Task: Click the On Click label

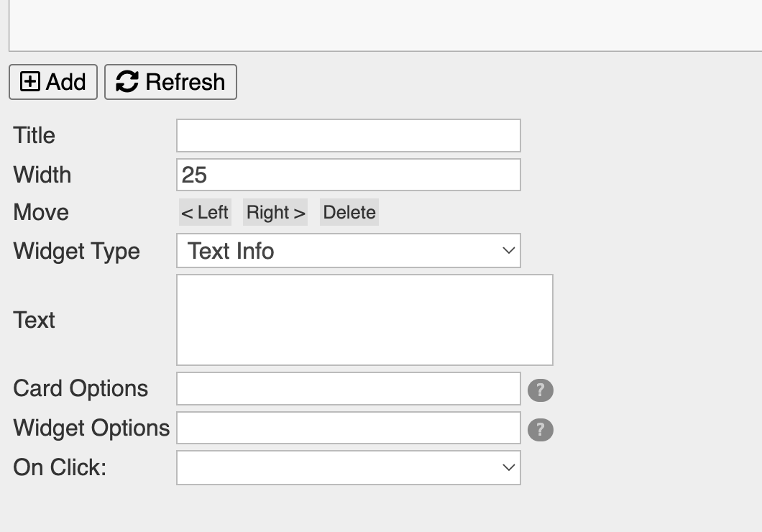Action: pos(60,467)
